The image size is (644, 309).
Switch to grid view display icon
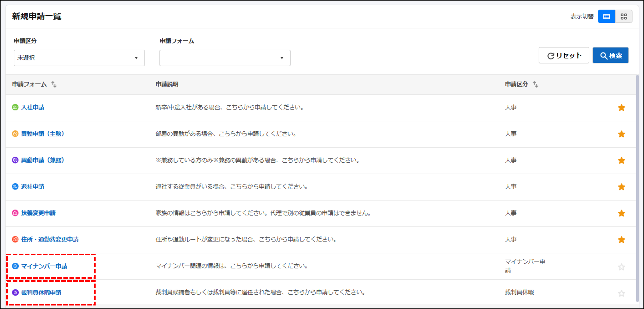[624, 17]
